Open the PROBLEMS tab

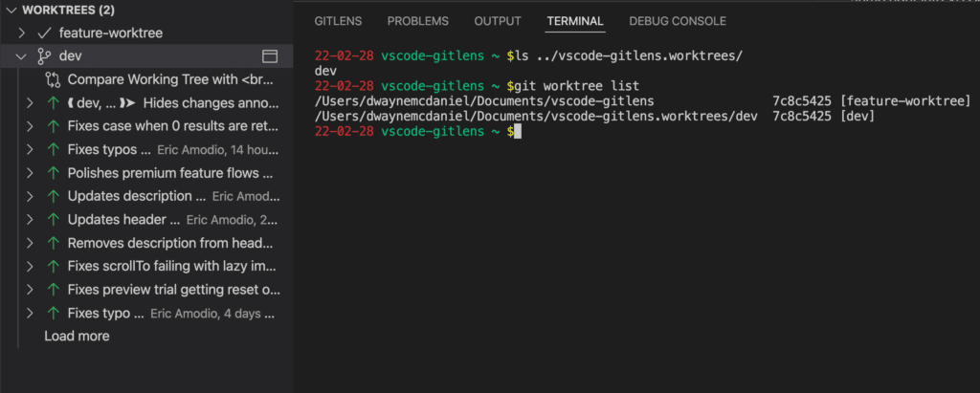[417, 21]
